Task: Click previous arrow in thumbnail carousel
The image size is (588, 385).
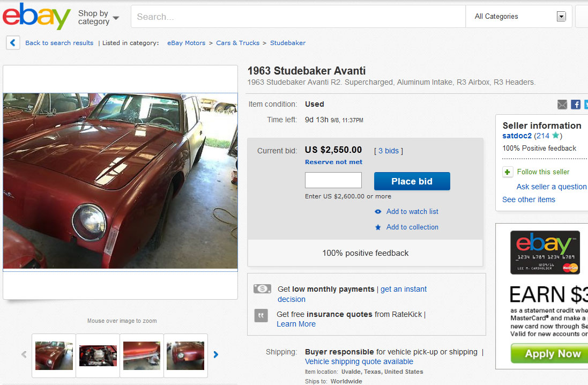Action: [24, 354]
